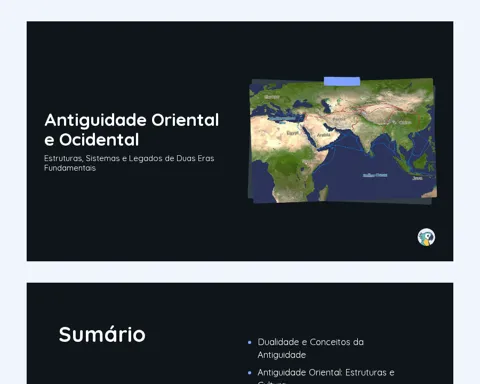
Task: Select the Sumário heading
Action: [102, 334]
